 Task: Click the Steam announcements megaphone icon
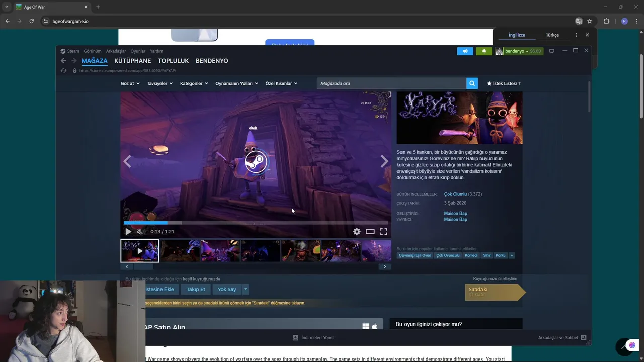[x=465, y=51]
